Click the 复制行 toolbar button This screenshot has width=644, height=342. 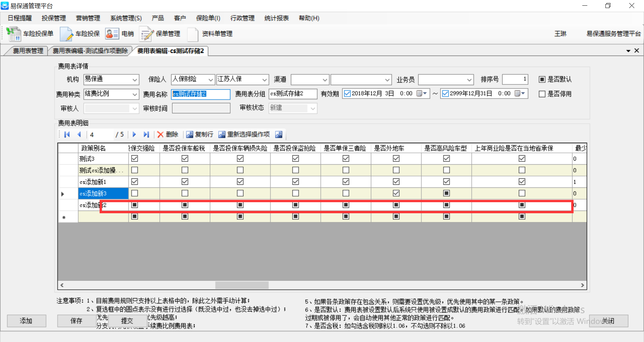(200, 134)
